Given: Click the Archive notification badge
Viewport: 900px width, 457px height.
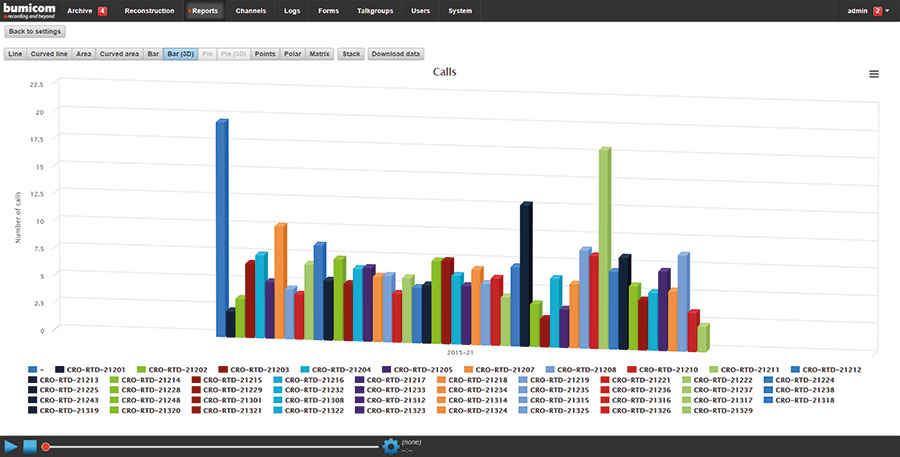Looking at the screenshot, I should click(x=102, y=11).
